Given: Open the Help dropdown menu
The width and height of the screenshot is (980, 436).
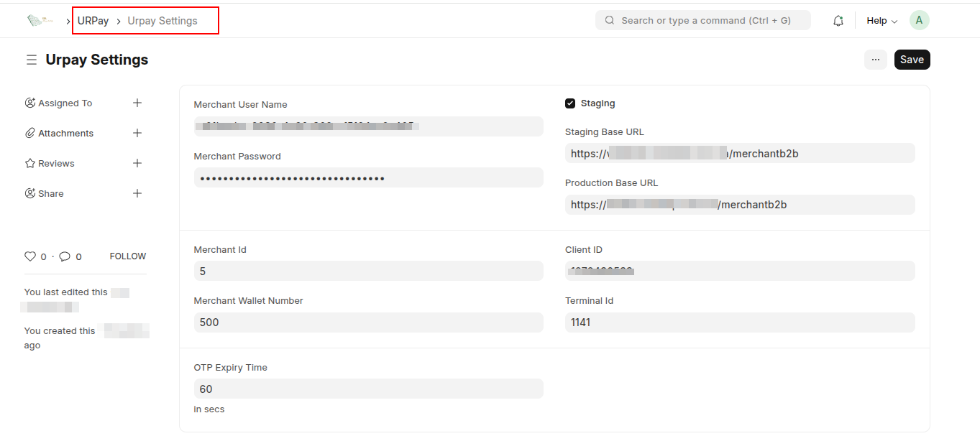Looking at the screenshot, I should [x=881, y=21].
